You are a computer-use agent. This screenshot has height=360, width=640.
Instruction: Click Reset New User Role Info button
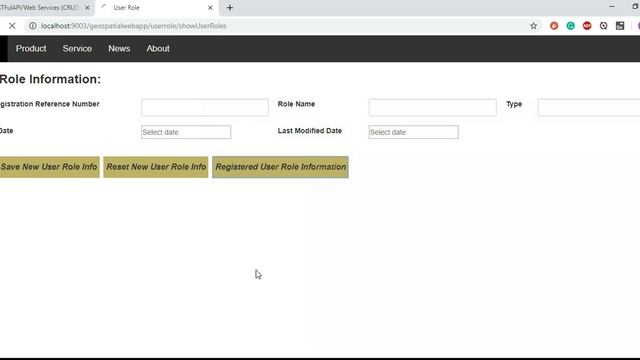(x=156, y=167)
